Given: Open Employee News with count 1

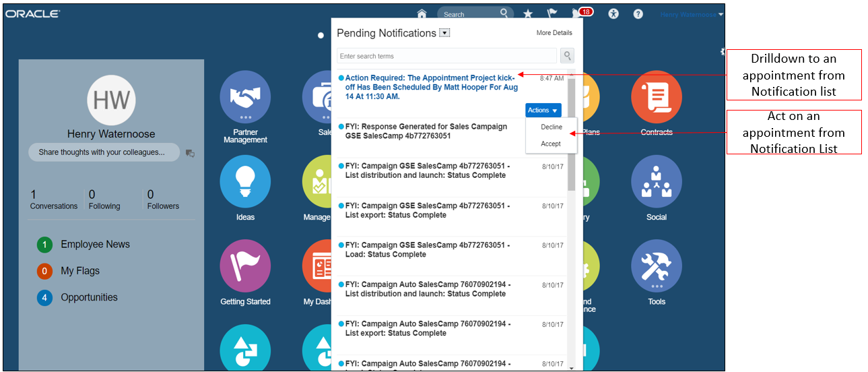Looking at the screenshot, I should (84, 245).
